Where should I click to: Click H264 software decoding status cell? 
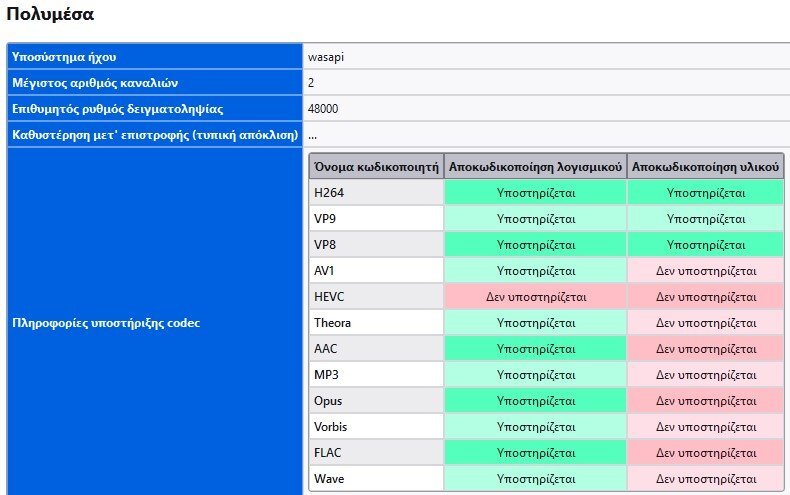[536, 193]
